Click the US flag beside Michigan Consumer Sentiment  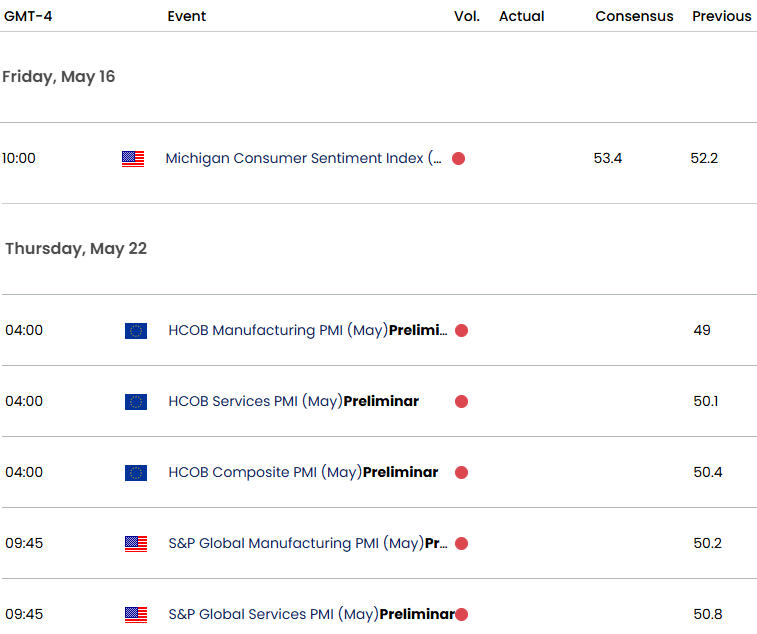coord(133,158)
